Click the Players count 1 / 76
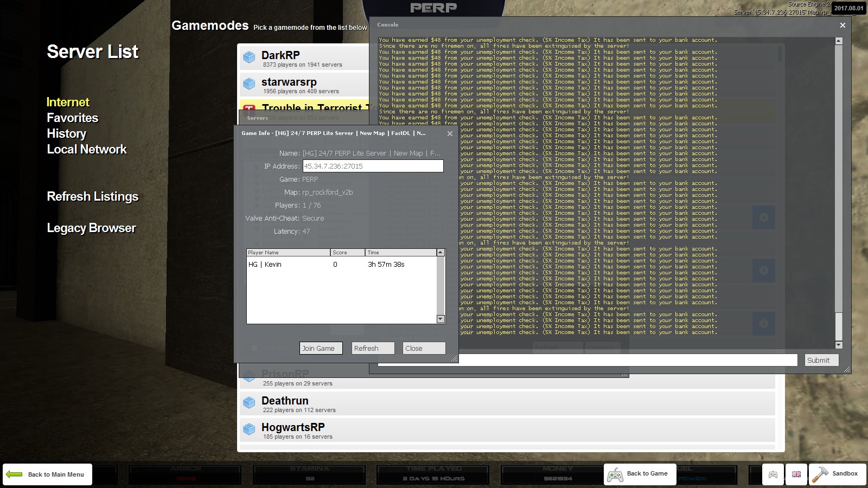This screenshot has width=868, height=488. [x=311, y=206]
